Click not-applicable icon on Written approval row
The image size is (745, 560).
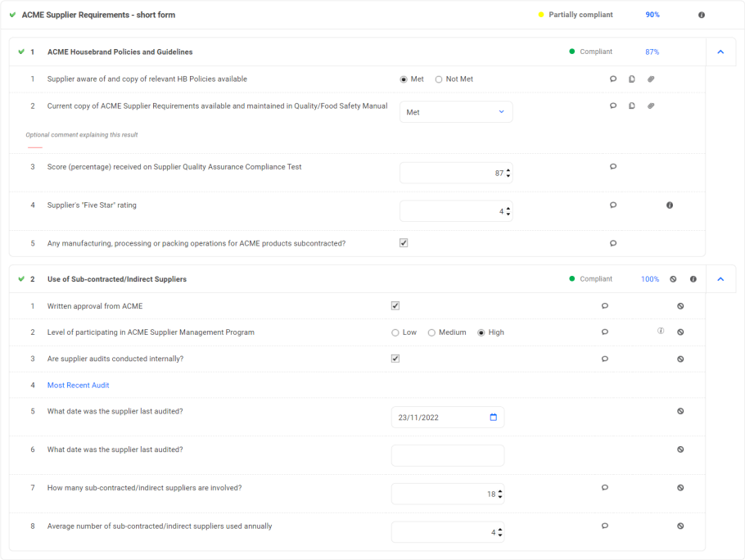click(680, 306)
